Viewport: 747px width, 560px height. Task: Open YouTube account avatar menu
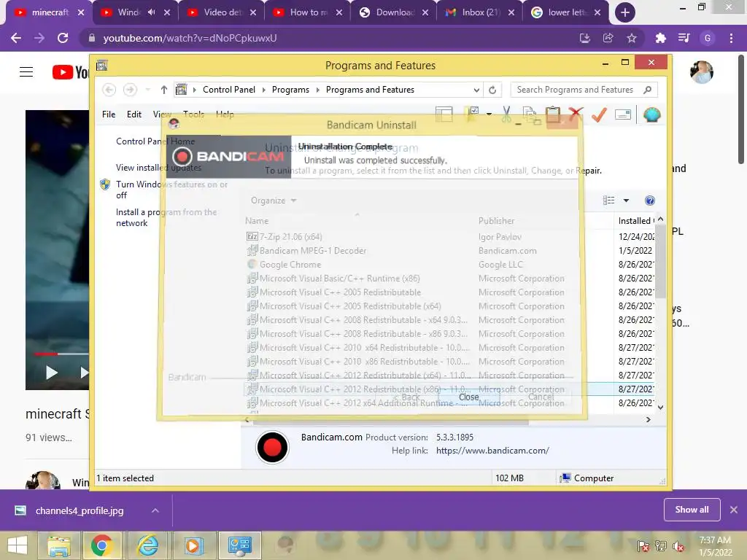701,72
